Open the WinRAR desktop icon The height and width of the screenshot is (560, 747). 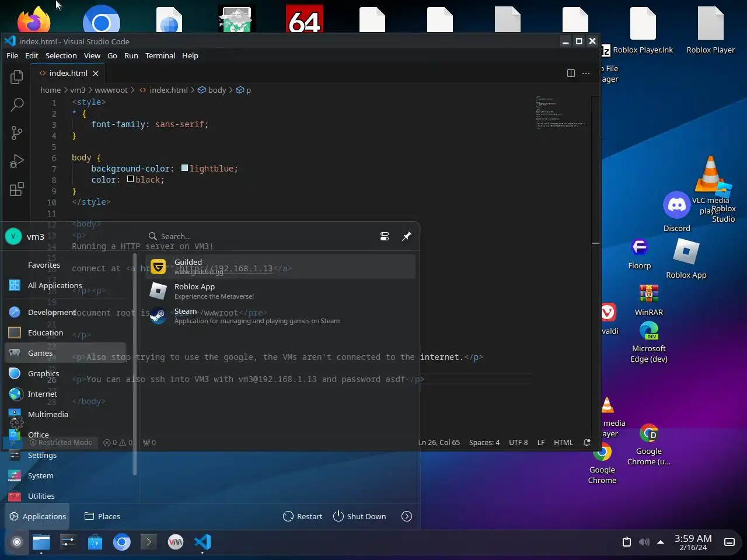pos(649,300)
